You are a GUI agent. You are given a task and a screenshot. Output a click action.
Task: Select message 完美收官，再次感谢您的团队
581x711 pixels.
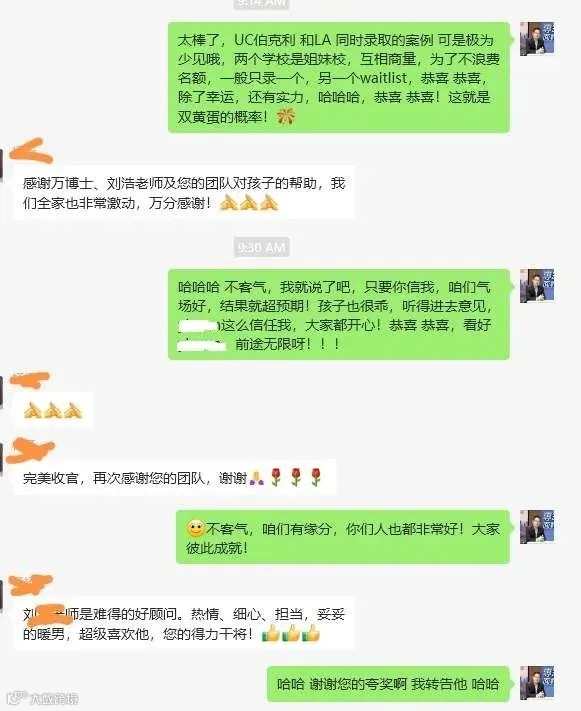(175, 477)
